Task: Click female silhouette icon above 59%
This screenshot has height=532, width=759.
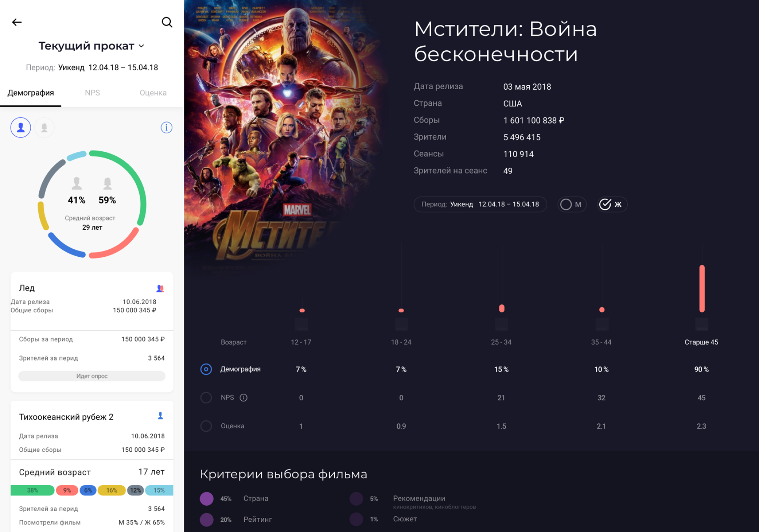Action: 107,183
